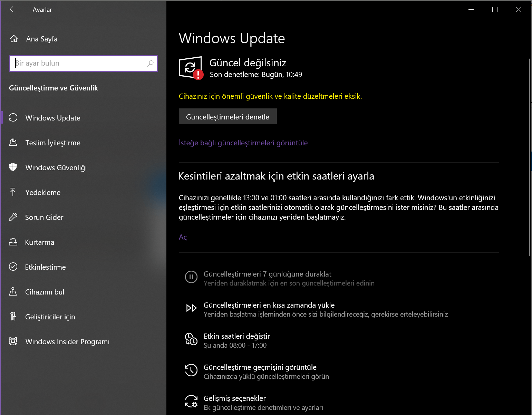Click the back arrow in Ayarlar title bar
Viewport: 532px width, 415px height.
click(13, 9)
